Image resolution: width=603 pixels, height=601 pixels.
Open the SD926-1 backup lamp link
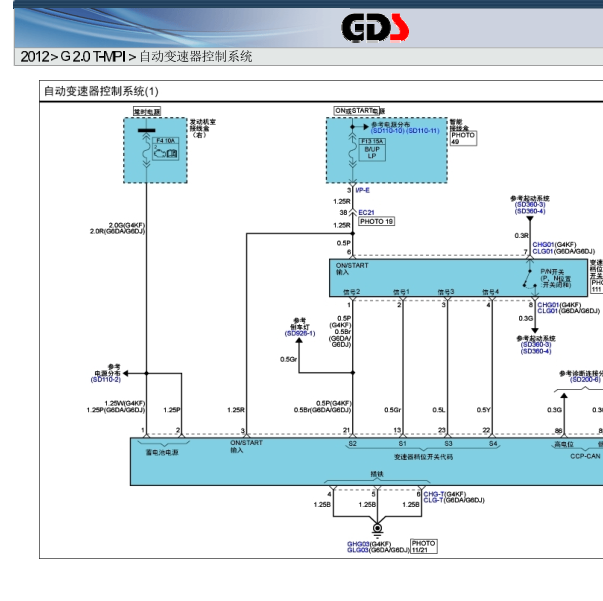(300, 333)
